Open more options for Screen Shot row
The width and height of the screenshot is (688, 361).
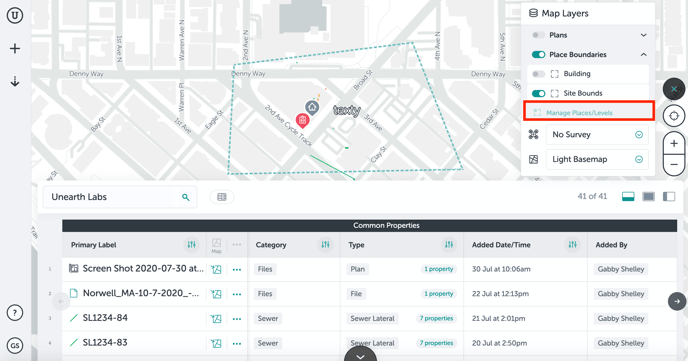point(237,270)
